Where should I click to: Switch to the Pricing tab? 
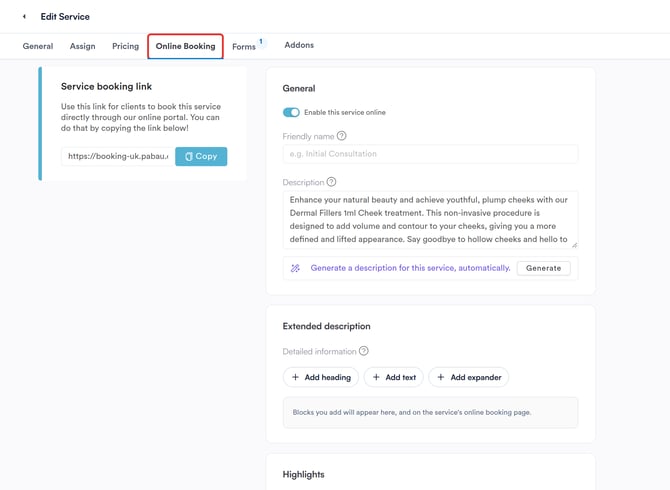pos(126,46)
